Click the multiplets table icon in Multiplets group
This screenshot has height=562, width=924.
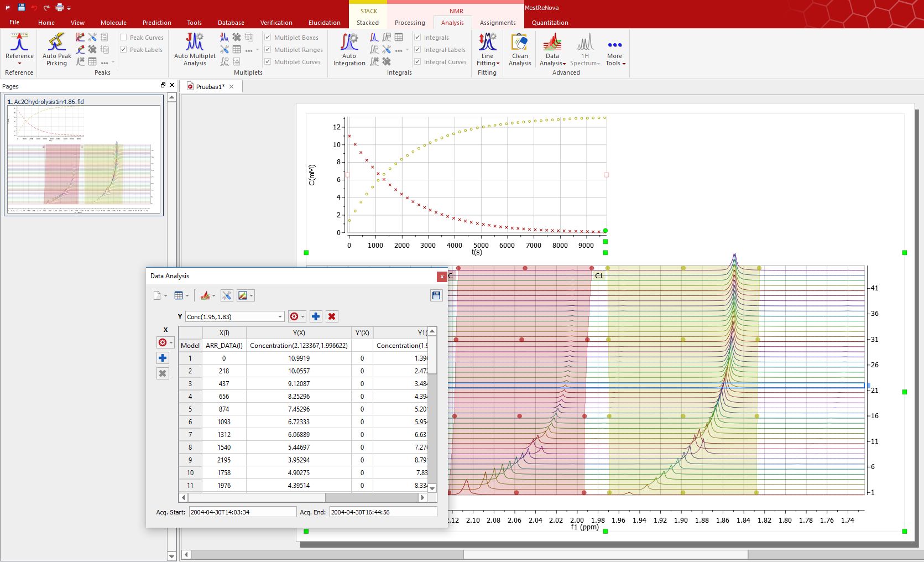pyautogui.click(x=237, y=49)
